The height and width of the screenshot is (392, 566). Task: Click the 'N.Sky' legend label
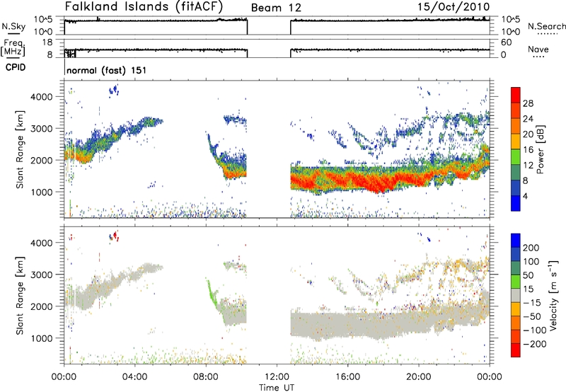coord(13,26)
